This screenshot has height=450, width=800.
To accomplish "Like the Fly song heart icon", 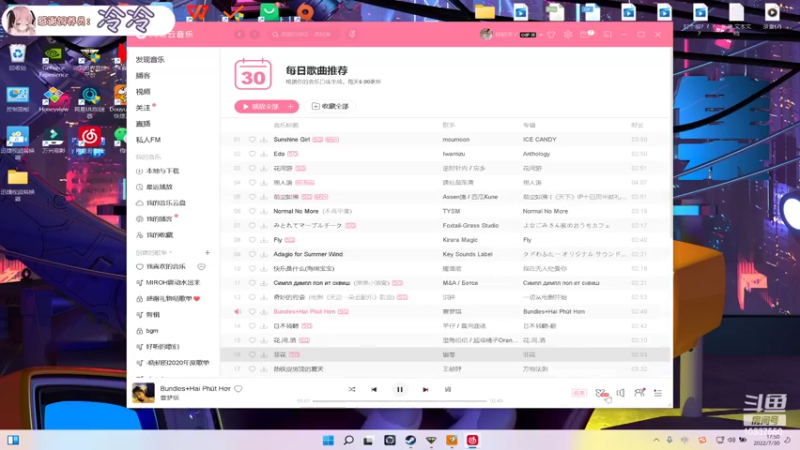I will click(252, 240).
